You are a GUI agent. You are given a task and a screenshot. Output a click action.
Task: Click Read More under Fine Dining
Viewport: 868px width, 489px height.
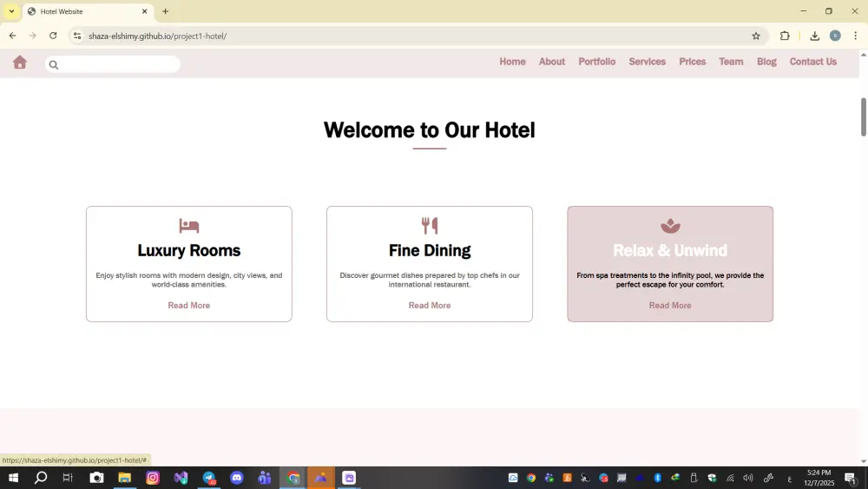[430, 305]
